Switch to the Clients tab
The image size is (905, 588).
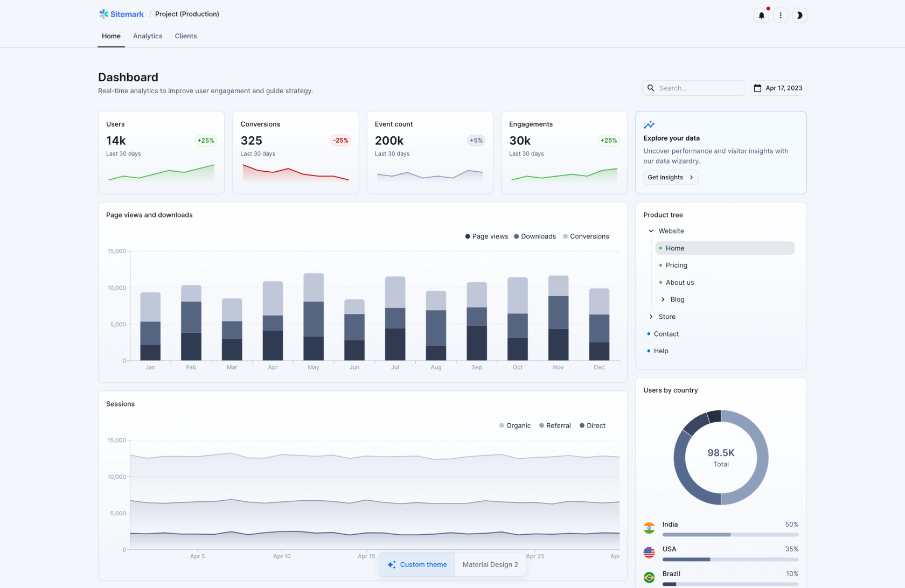(x=185, y=36)
